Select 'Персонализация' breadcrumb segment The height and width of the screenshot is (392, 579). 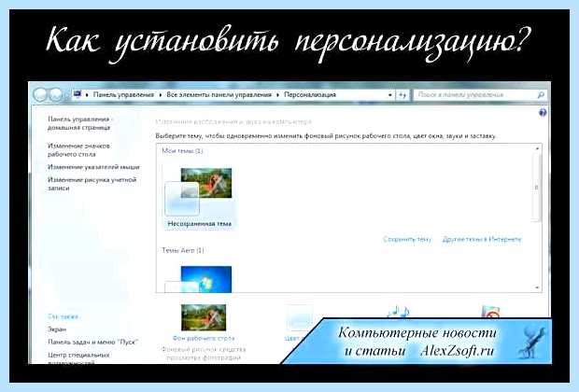coord(310,94)
